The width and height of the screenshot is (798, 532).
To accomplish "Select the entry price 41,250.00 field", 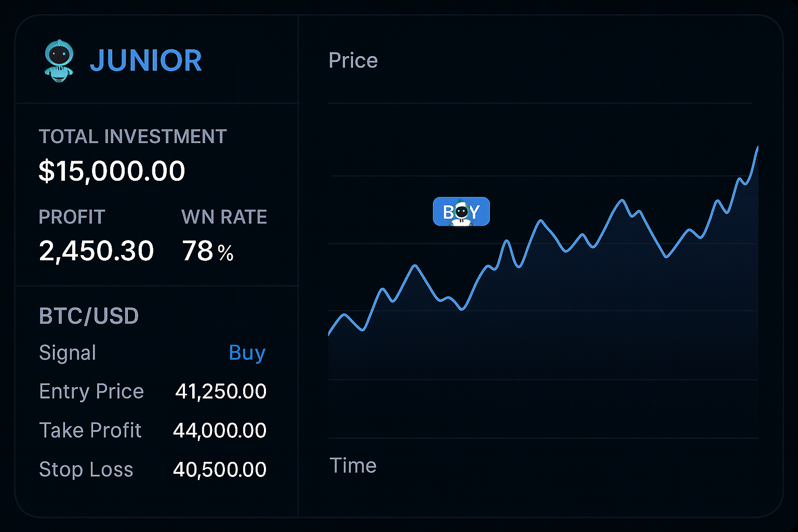I will point(221,391).
